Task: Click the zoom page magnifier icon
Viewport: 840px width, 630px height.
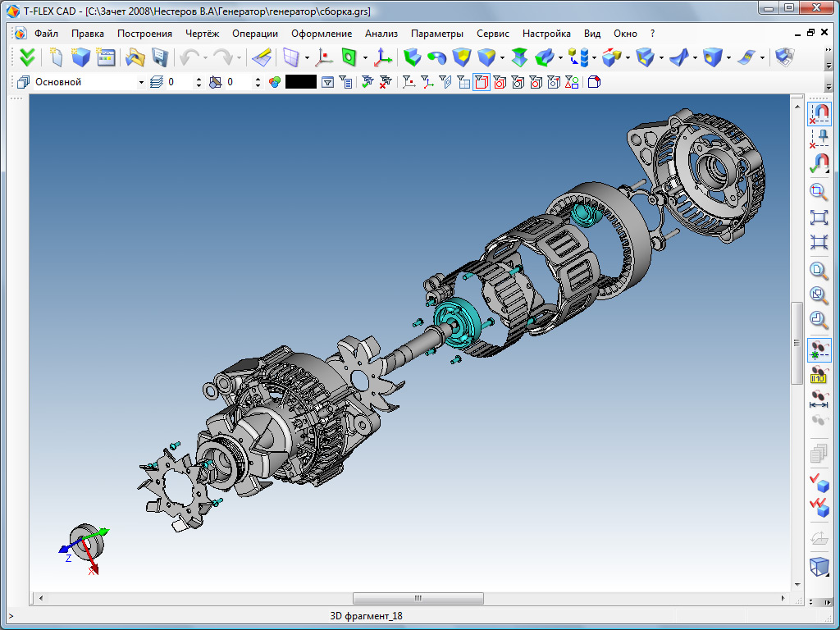Action: coord(819,269)
